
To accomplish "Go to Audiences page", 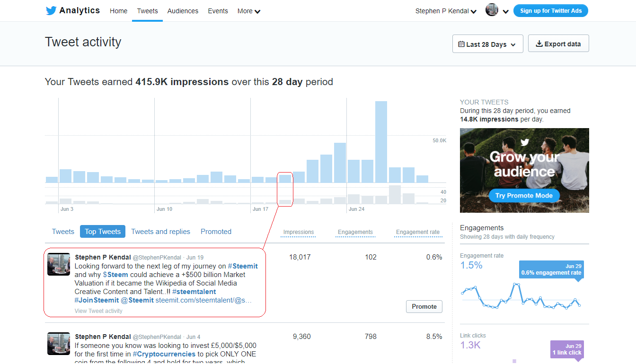I will [183, 11].
